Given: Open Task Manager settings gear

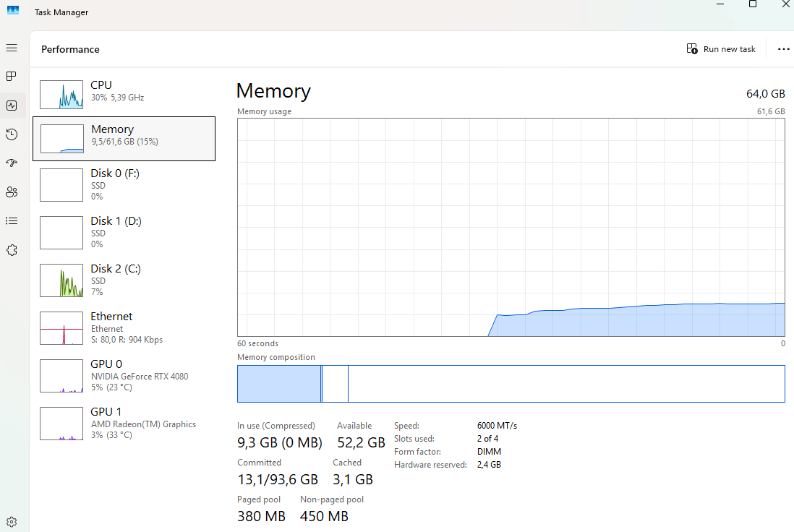Looking at the screenshot, I should 12,521.
